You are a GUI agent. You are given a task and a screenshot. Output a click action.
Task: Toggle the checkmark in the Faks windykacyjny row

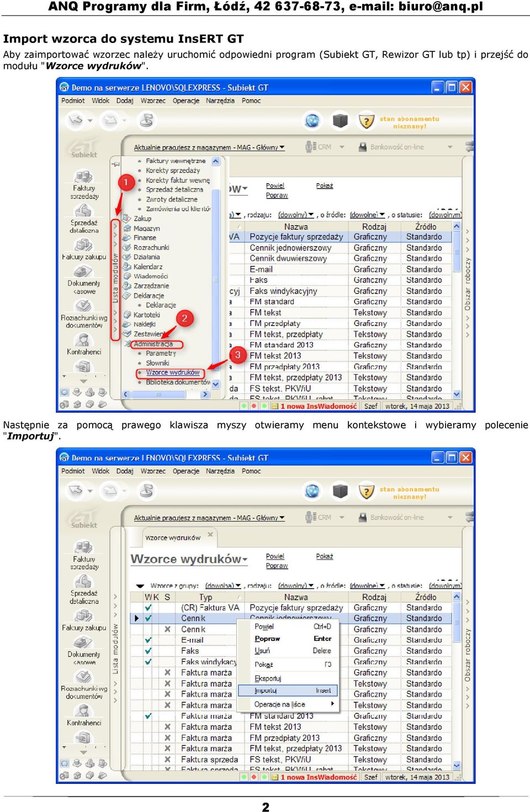148,661
